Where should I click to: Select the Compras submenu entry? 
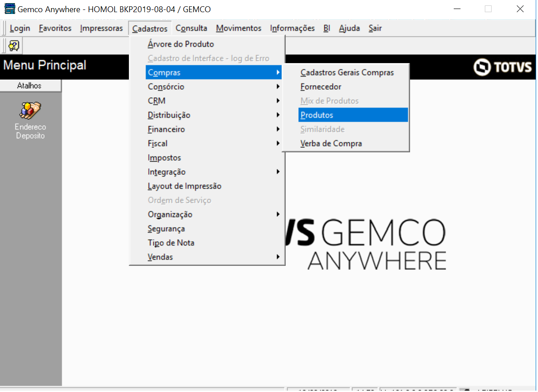[x=214, y=73]
